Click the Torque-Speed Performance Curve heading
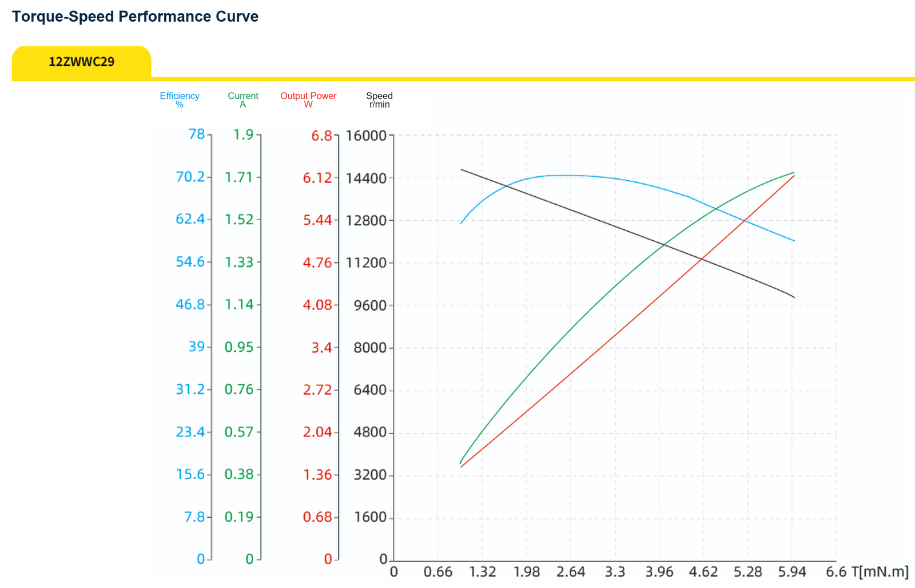The image size is (915, 588). (135, 17)
